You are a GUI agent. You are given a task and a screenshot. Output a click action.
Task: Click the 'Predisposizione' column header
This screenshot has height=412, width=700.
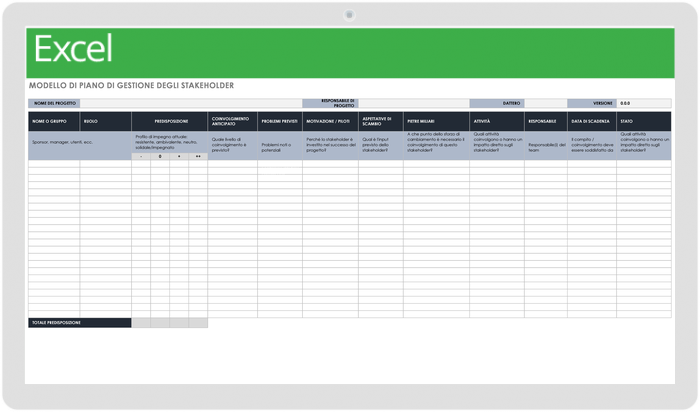(x=170, y=121)
